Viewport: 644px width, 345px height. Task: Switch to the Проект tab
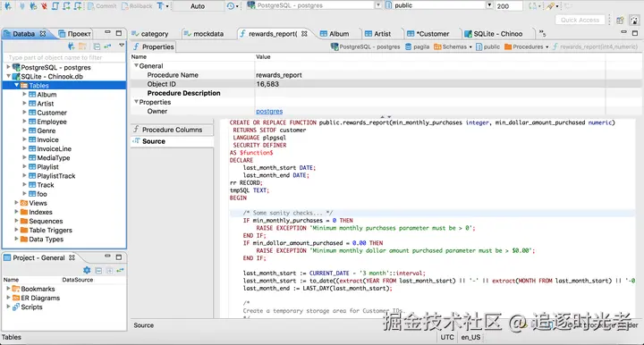[x=74, y=34]
